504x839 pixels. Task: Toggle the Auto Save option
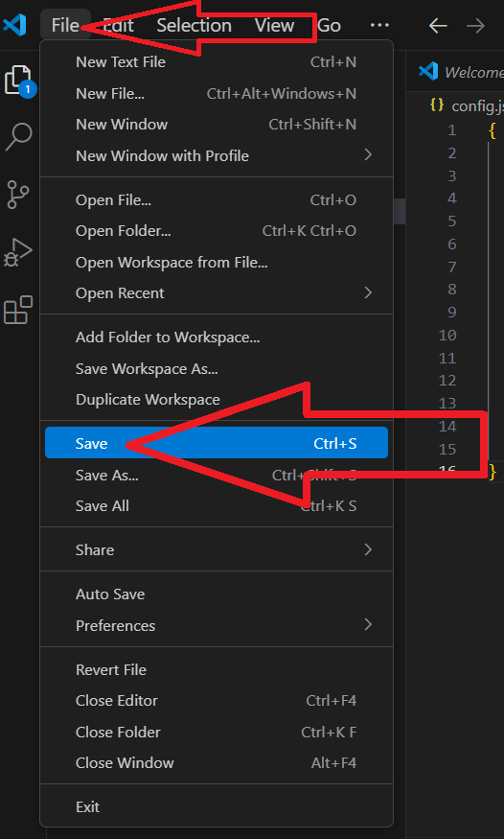[x=217, y=594]
